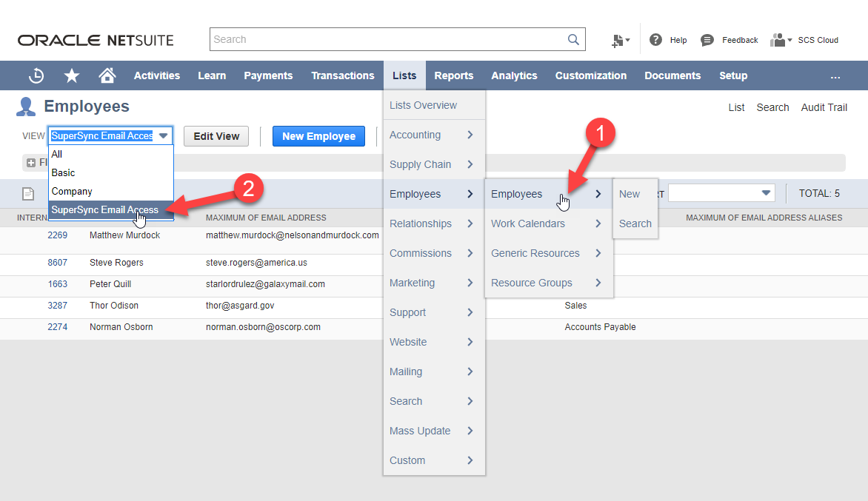The image size is (868, 501).
Task: Click the Search link beside Audit Trail
Action: [772, 107]
